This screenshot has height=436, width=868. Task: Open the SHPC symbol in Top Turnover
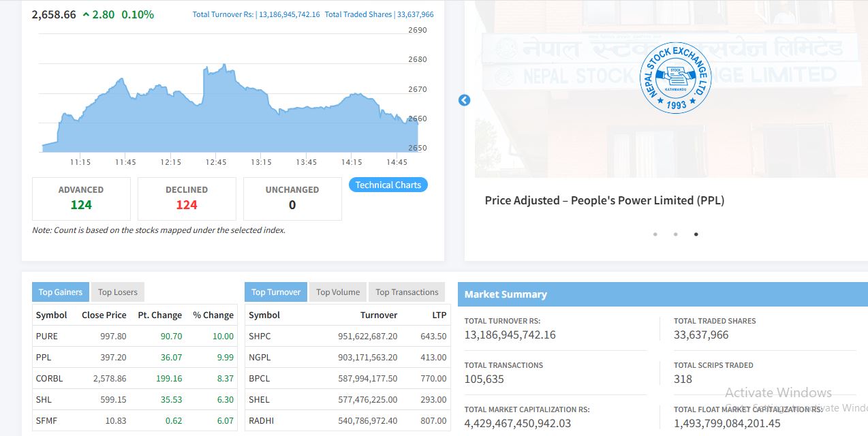click(260, 336)
